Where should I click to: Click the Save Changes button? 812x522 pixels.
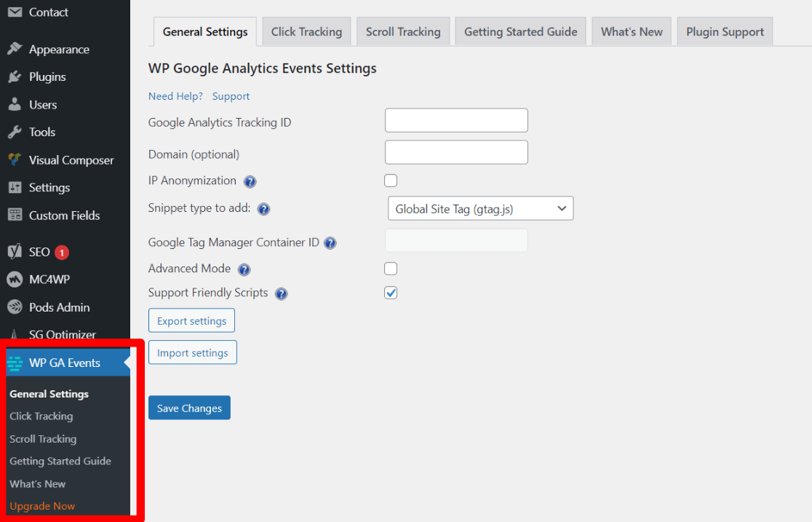(189, 408)
